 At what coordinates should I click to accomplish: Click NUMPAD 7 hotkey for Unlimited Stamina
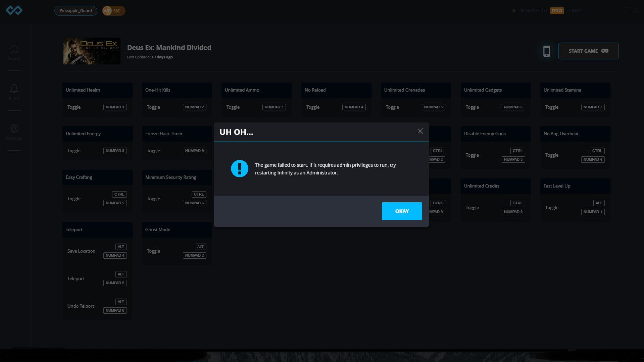pyautogui.click(x=593, y=107)
